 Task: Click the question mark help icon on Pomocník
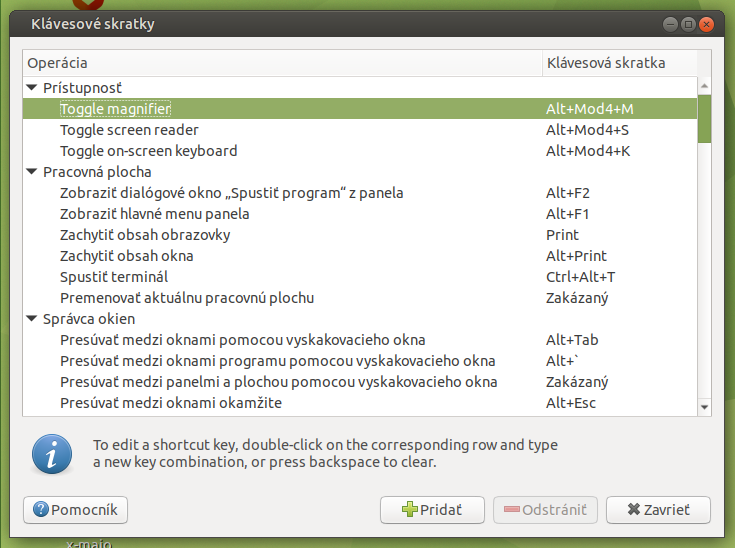(x=41, y=509)
